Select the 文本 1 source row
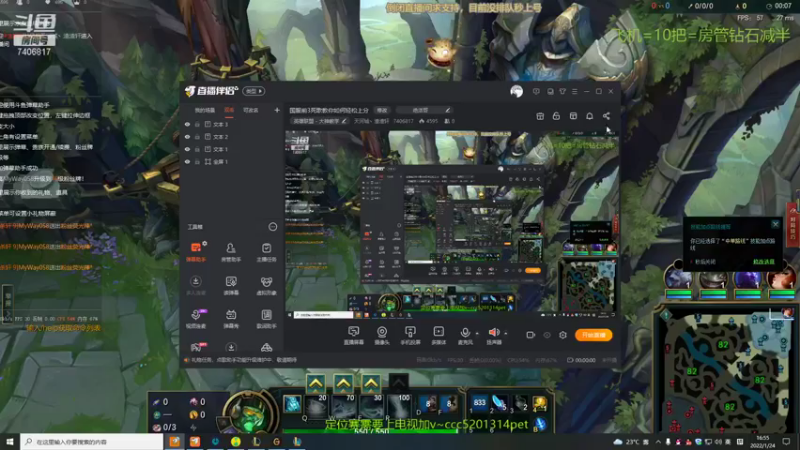The height and width of the screenshot is (450, 800). click(232, 149)
